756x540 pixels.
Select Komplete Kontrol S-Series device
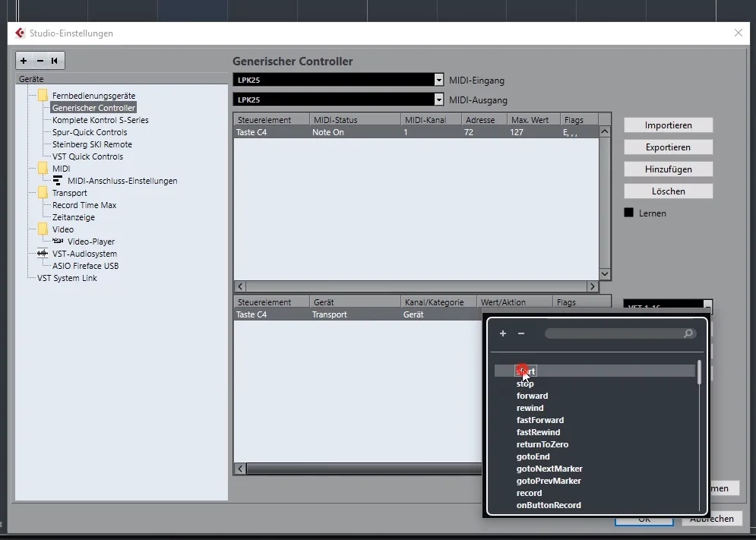coord(100,120)
